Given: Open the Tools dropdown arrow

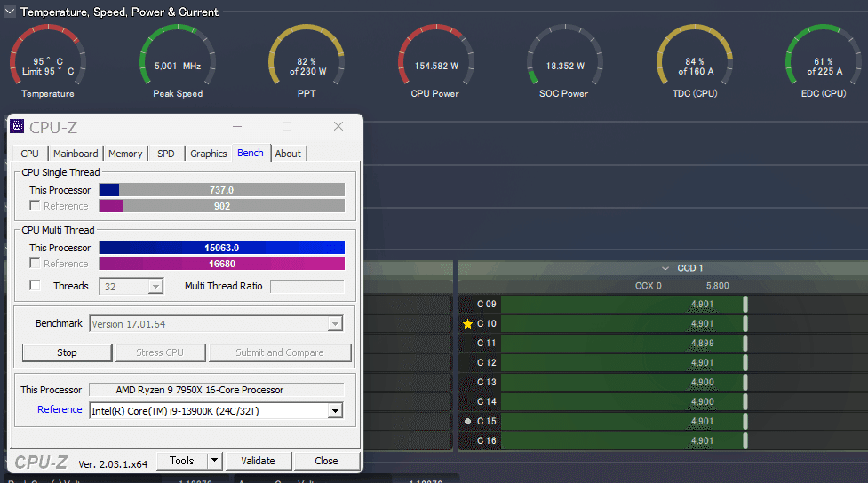Looking at the screenshot, I should (x=215, y=460).
